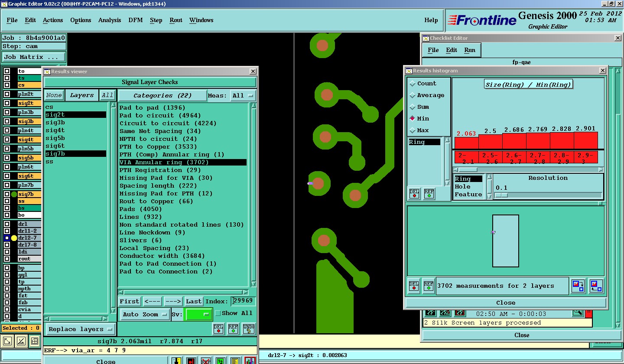Click the diagonal arrows measure icon

click(x=7, y=341)
